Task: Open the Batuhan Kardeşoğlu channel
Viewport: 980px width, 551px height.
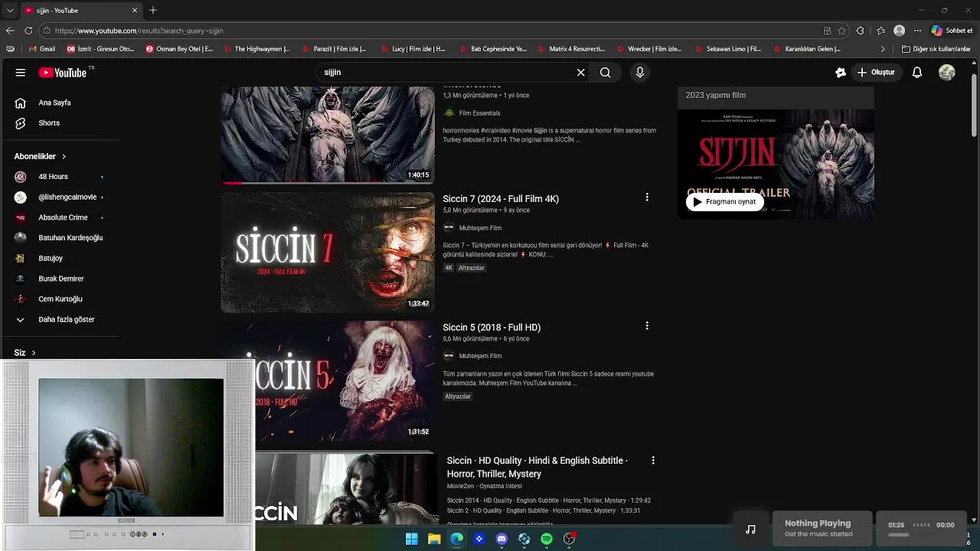Action: pyautogui.click(x=60, y=238)
